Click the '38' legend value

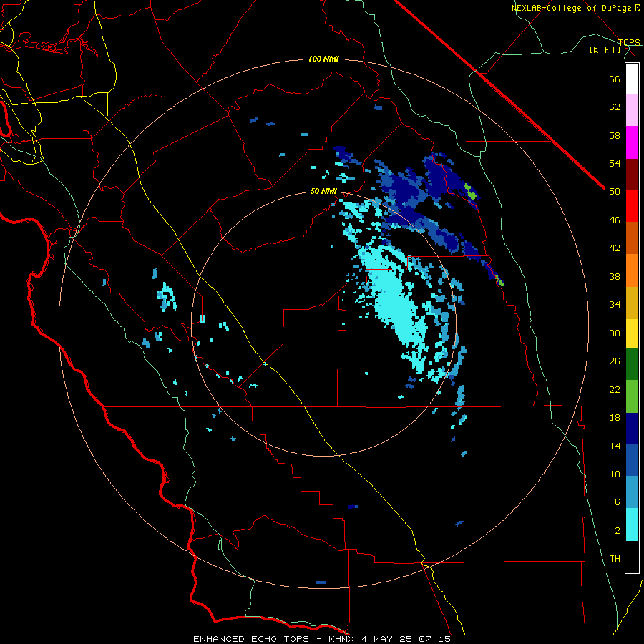point(615,276)
